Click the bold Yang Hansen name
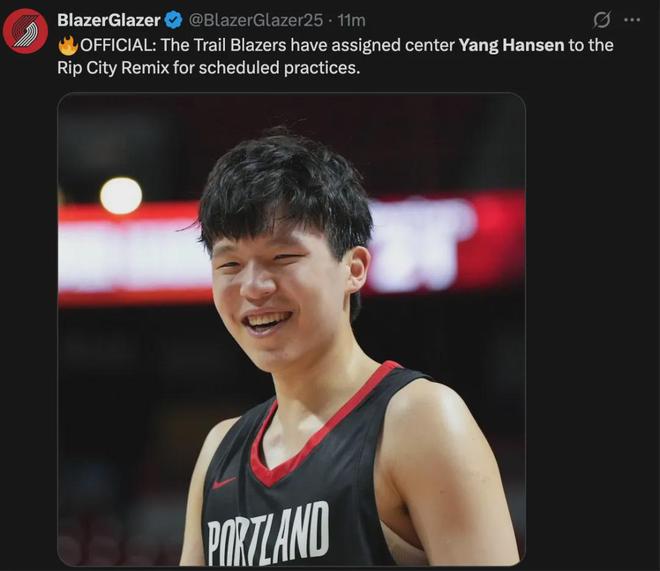 tap(510, 45)
